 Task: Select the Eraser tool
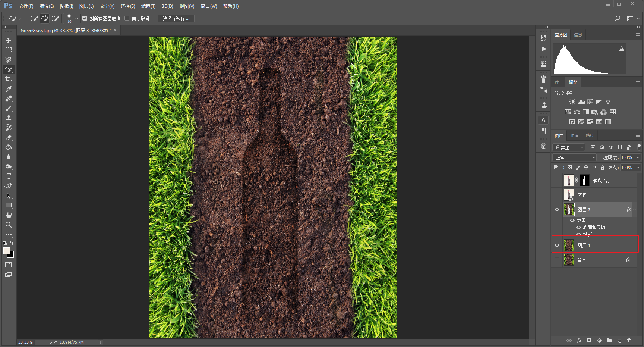pos(8,137)
